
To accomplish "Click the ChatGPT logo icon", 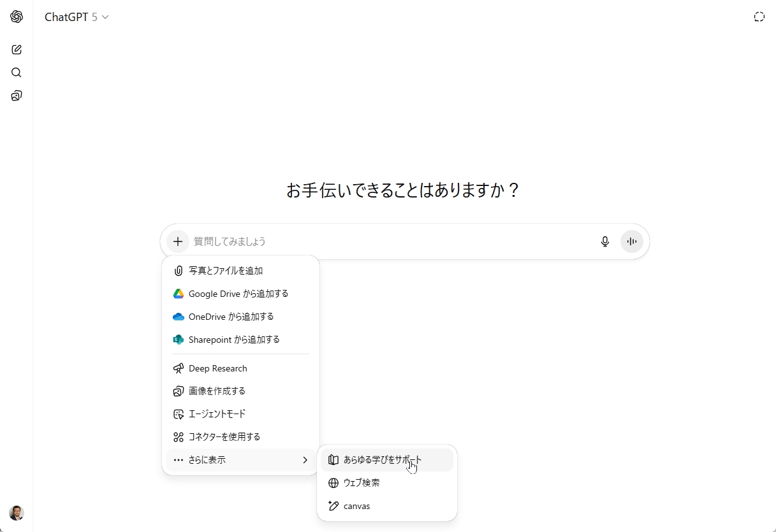I will (x=17, y=17).
